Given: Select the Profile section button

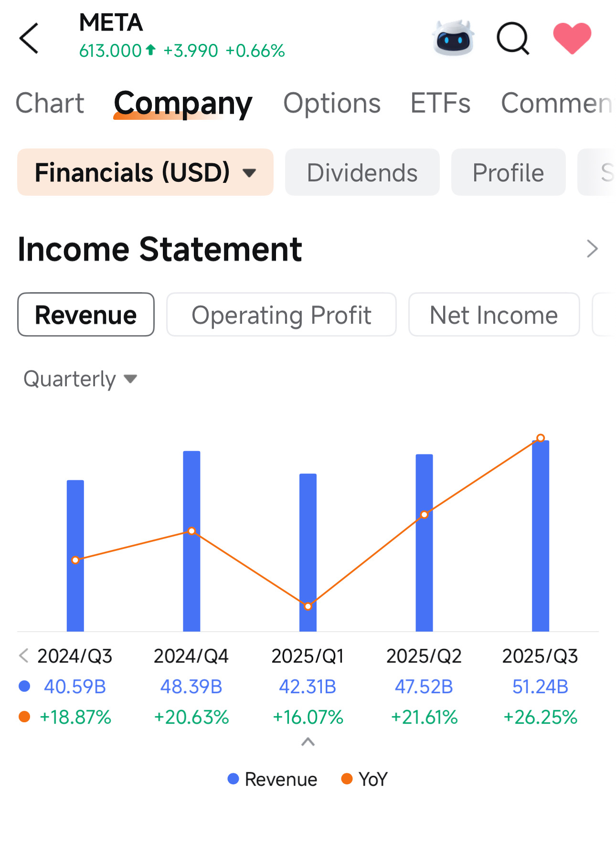Looking at the screenshot, I should point(508,172).
